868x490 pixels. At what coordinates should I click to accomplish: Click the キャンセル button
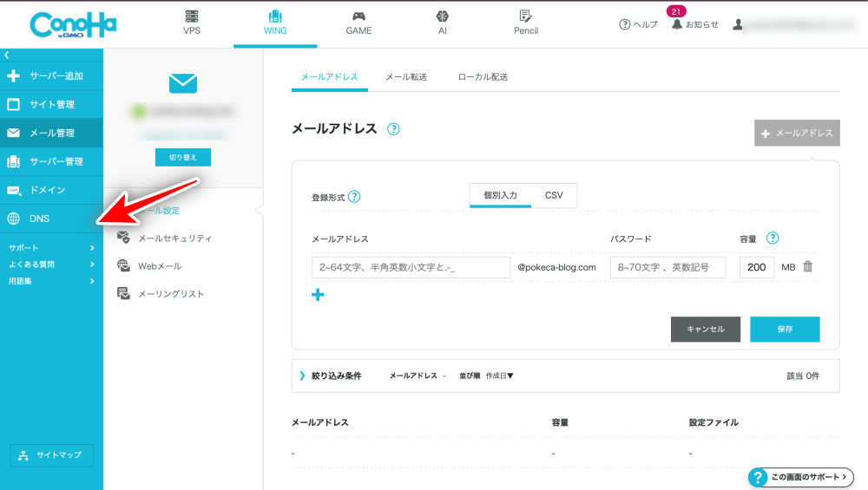(705, 330)
